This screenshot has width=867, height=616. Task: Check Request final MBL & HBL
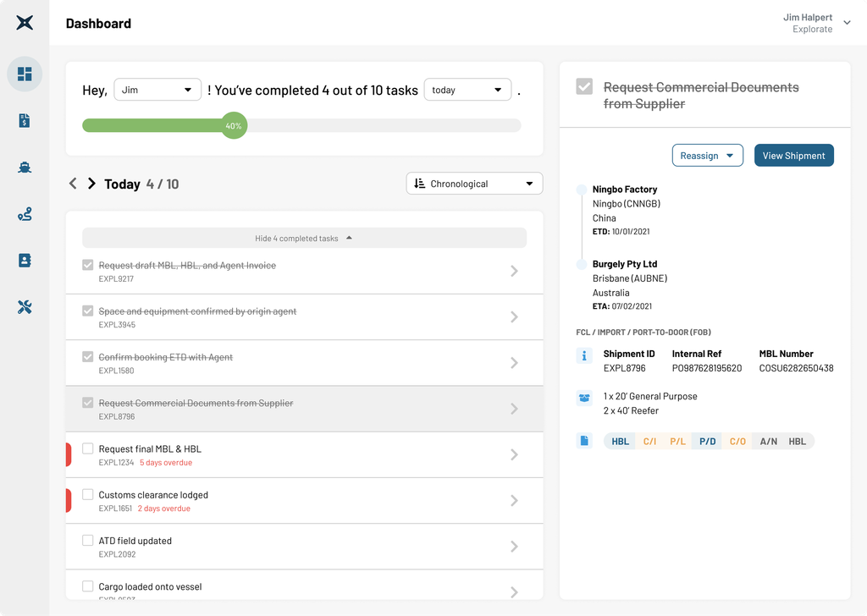click(87, 448)
